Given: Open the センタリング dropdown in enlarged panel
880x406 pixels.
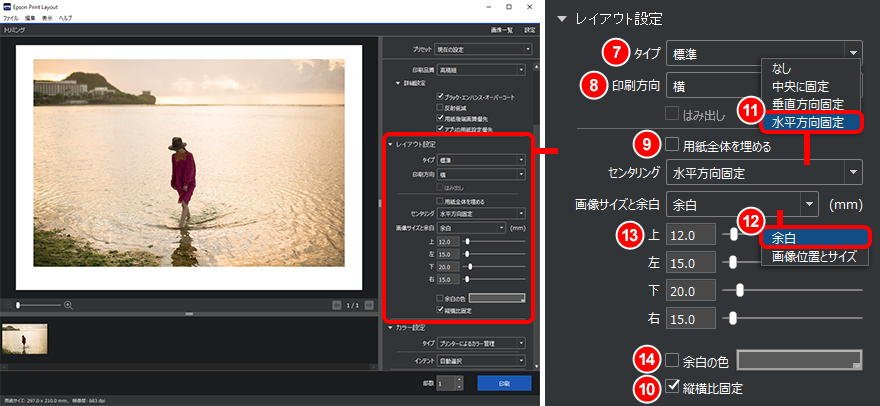Looking at the screenshot, I should pyautogui.click(x=763, y=173).
